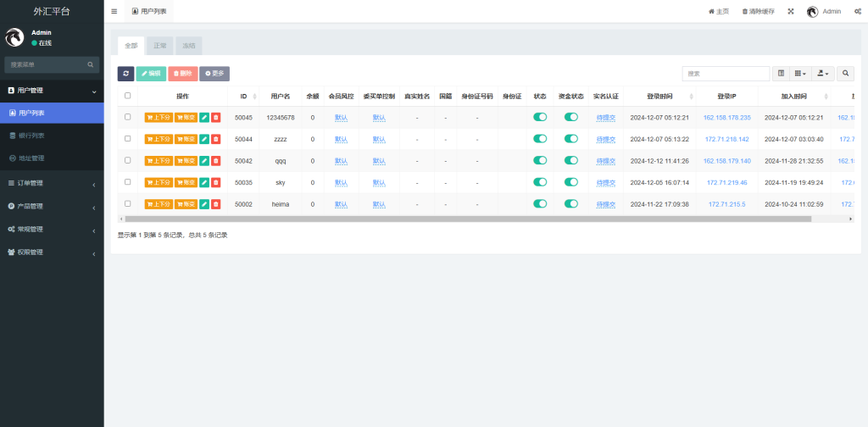Toggle the sidebar hamburger menu icon
868x427 pixels.
pos(114,12)
